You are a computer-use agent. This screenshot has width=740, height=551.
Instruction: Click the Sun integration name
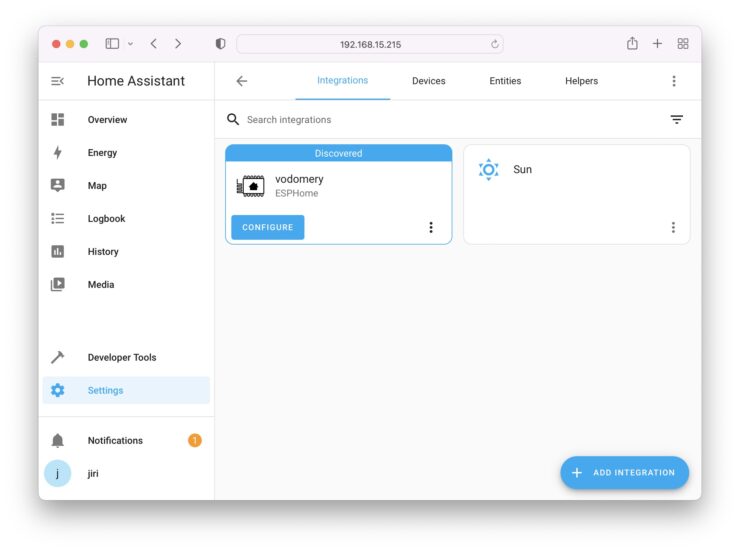pos(522,169)
